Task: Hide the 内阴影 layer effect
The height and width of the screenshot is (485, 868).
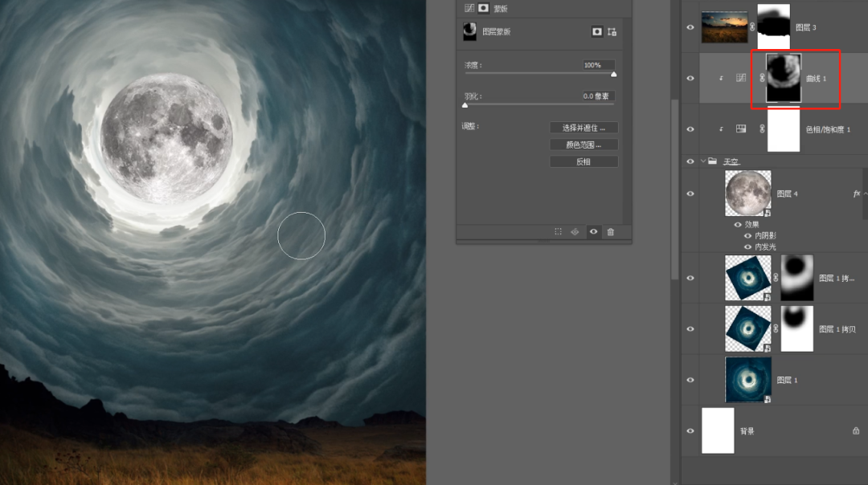Action: point(747,236)
